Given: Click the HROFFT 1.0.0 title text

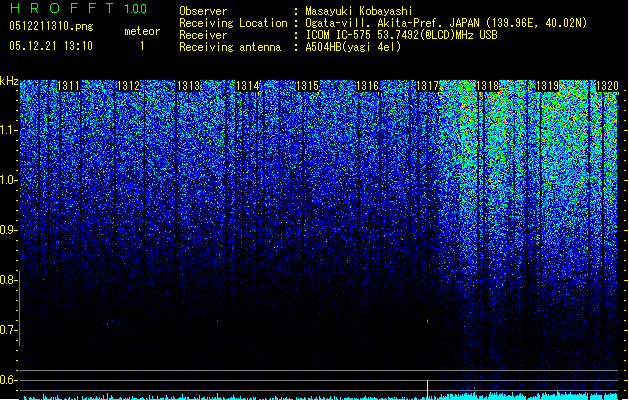Looking at the screenshot, I should tap(78, 8).
